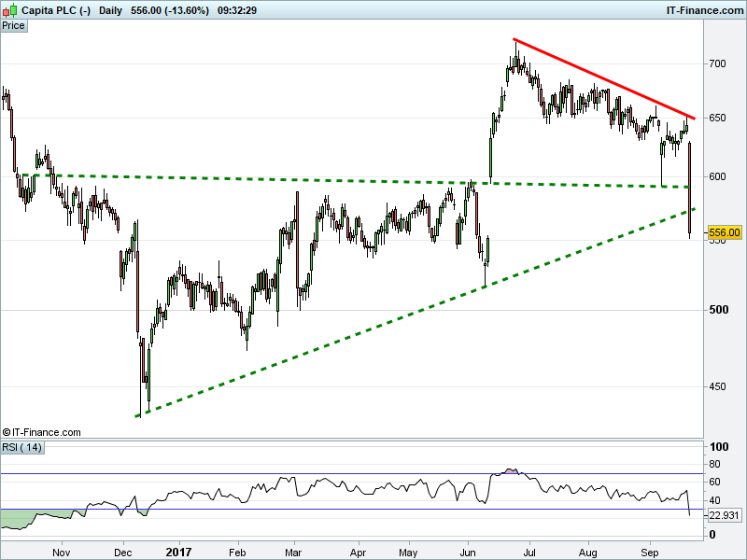Click the yellow 556.00 current price tag
Viewport: 747px width, 560px height.
tap(725, 232)
